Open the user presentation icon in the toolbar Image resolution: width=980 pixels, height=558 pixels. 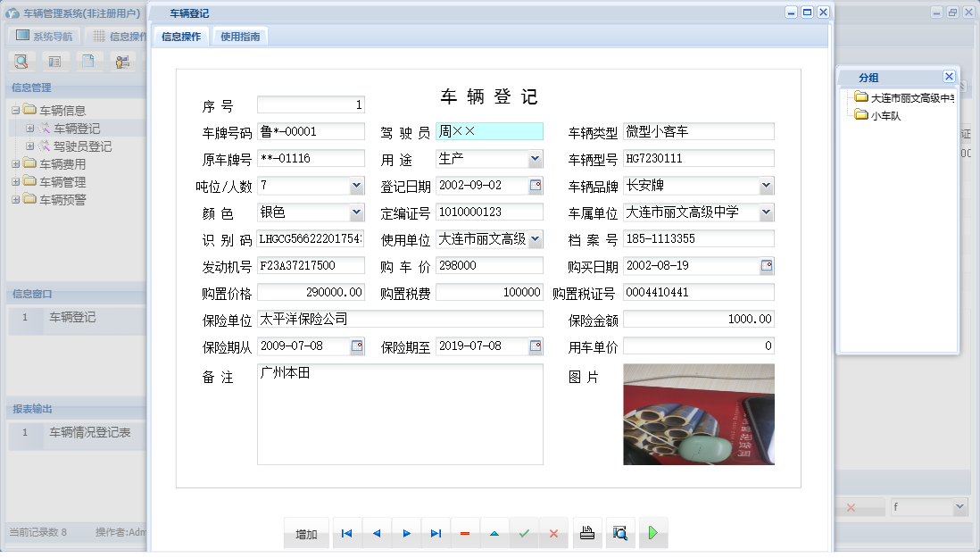(120, 61)
